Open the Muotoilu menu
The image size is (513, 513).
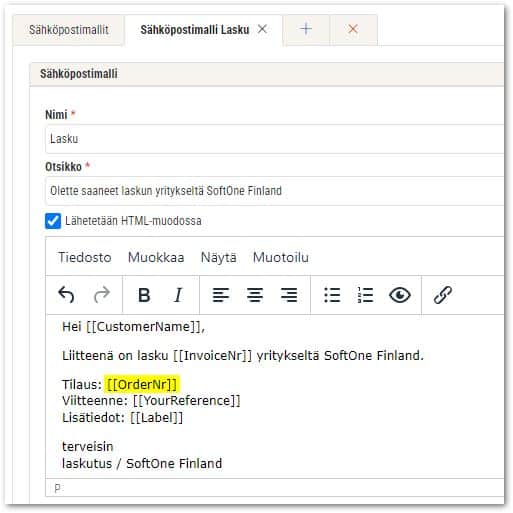281,257
